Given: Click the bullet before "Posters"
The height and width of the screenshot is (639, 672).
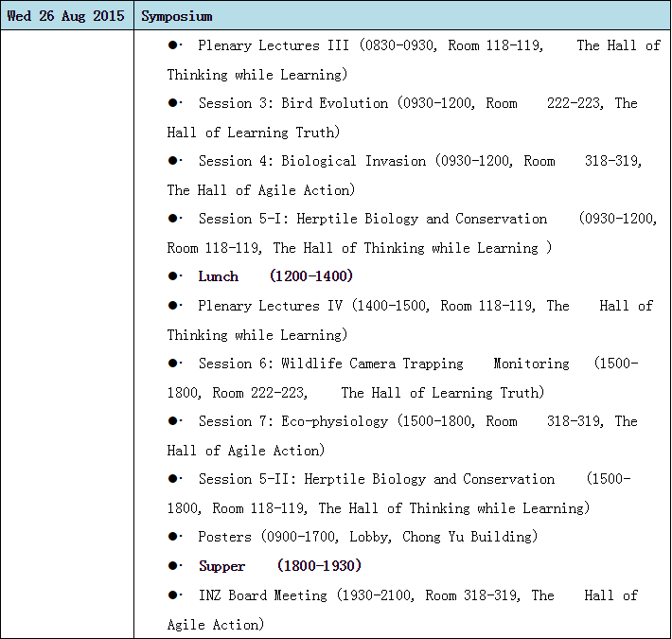Looking at the screenshot, I should 173,537.
